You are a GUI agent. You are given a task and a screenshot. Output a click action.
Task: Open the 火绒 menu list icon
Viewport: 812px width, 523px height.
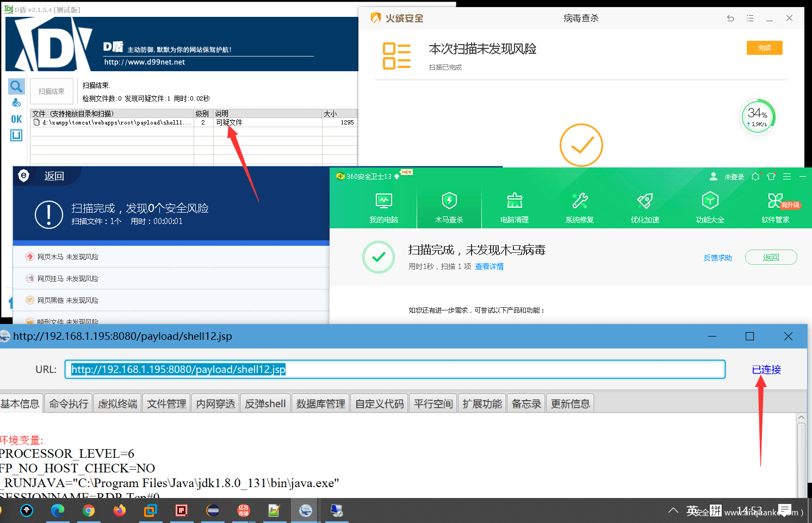pos(750,18)
